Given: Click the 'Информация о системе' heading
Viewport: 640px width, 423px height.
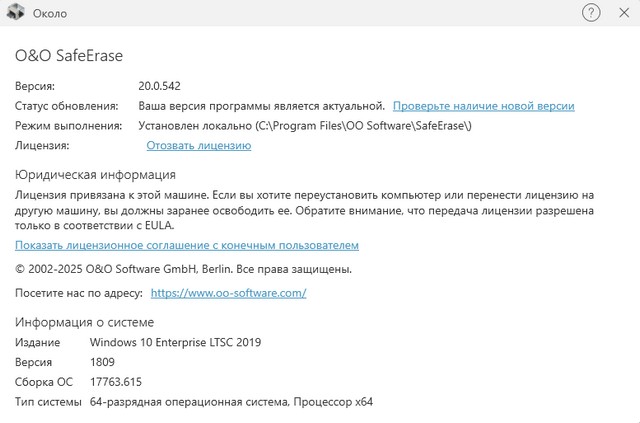Looking at the screenshot, I should click(85, 322).
